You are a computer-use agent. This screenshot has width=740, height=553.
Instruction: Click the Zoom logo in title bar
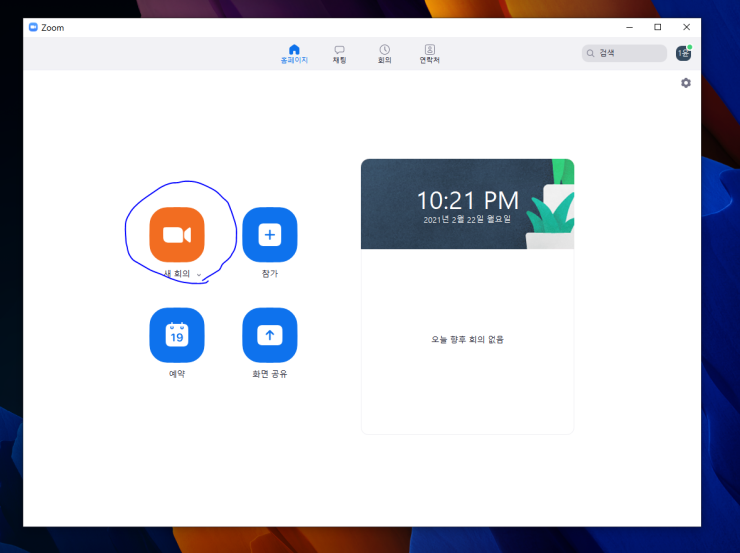[33, 27]
